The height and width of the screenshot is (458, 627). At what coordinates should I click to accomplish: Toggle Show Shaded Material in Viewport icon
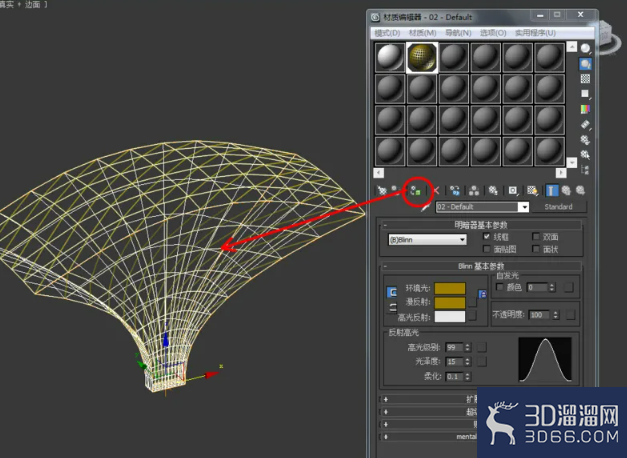coord(532,191)
